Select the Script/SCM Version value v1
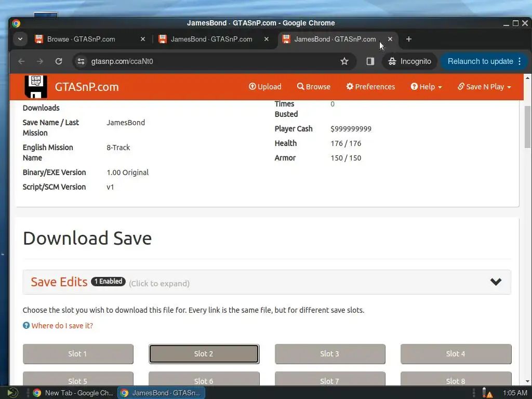 click(x=110, y=187)
